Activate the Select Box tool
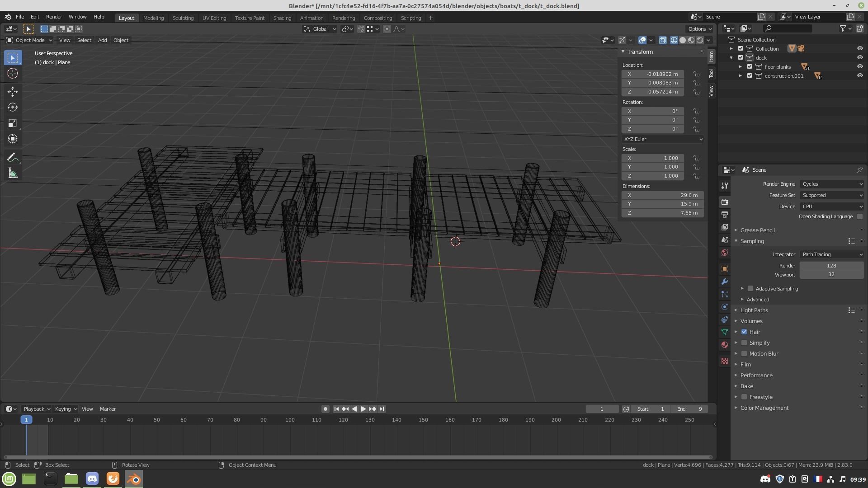This screenshot has width=868, height=488. [13, 58]
